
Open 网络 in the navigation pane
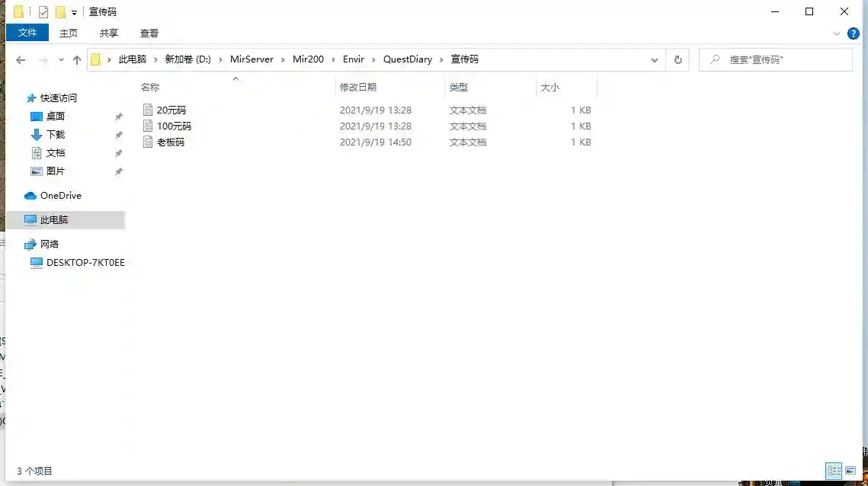(50, 244)
